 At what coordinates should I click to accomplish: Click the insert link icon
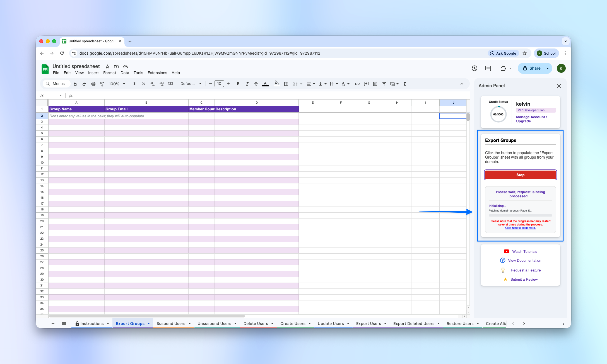point(357,84)
